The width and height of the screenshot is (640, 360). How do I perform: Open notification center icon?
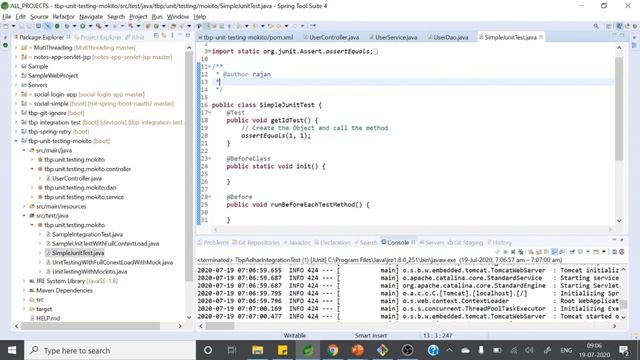pyautogui.click(x=623, y=350)
